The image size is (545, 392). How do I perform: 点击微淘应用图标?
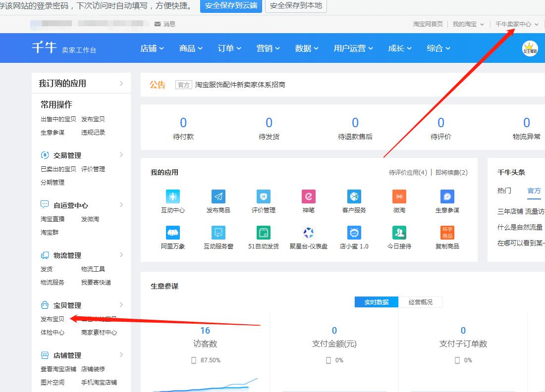tap(398, 196)
